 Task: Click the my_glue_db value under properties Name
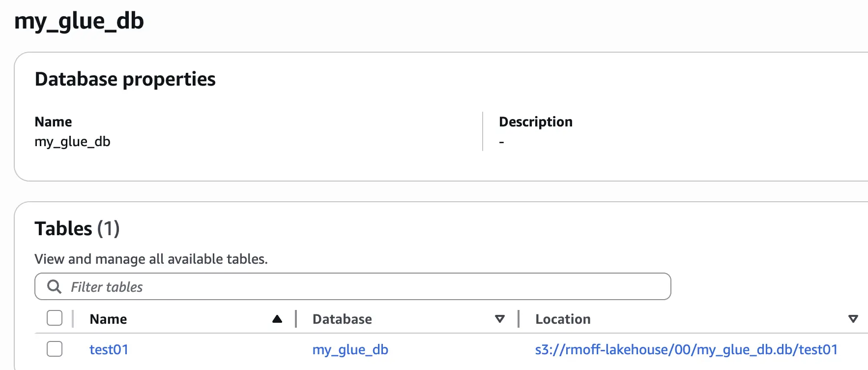click(72, 142)
